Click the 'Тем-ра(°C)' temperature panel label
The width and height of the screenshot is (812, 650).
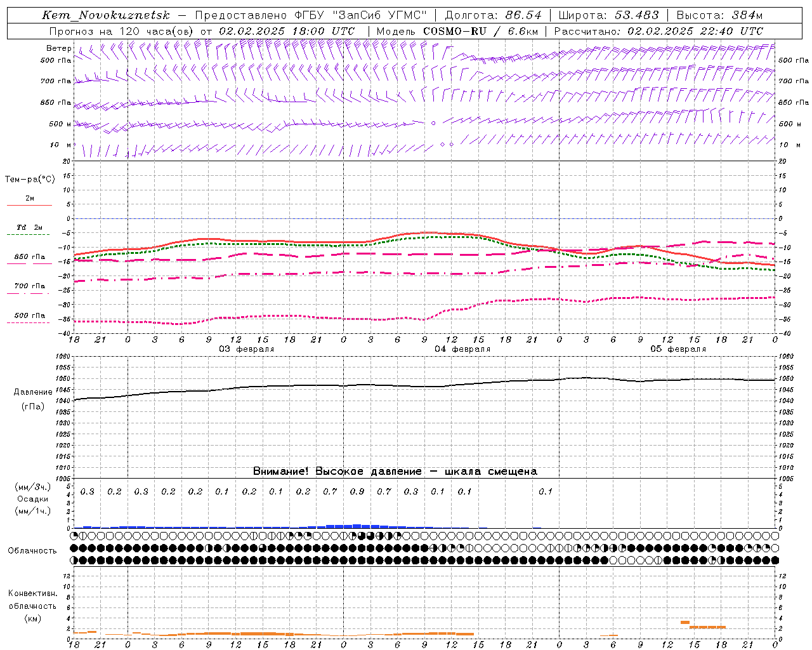(30, 179)
